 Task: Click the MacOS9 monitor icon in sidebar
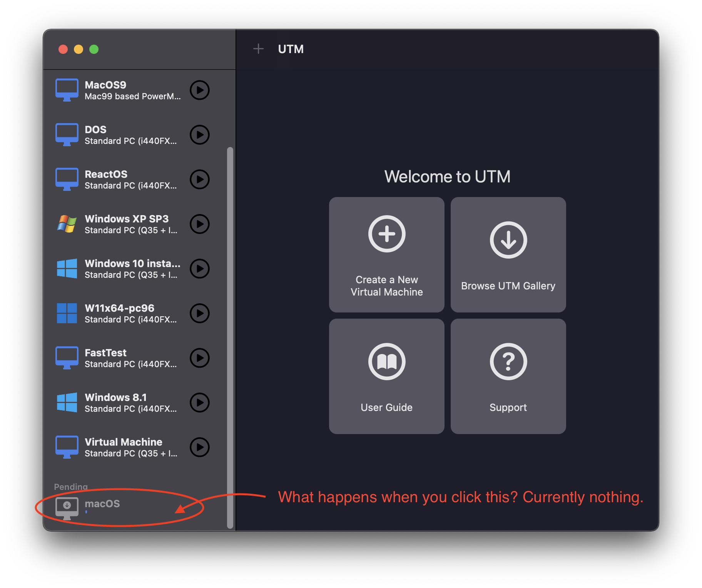coord(67,89)
